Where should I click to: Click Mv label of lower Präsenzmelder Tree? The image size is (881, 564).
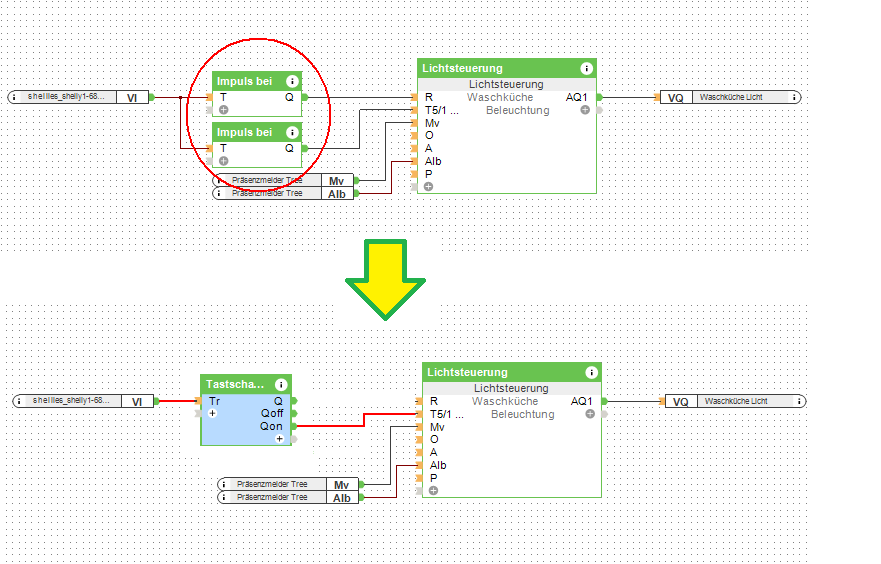pos(342,485)
